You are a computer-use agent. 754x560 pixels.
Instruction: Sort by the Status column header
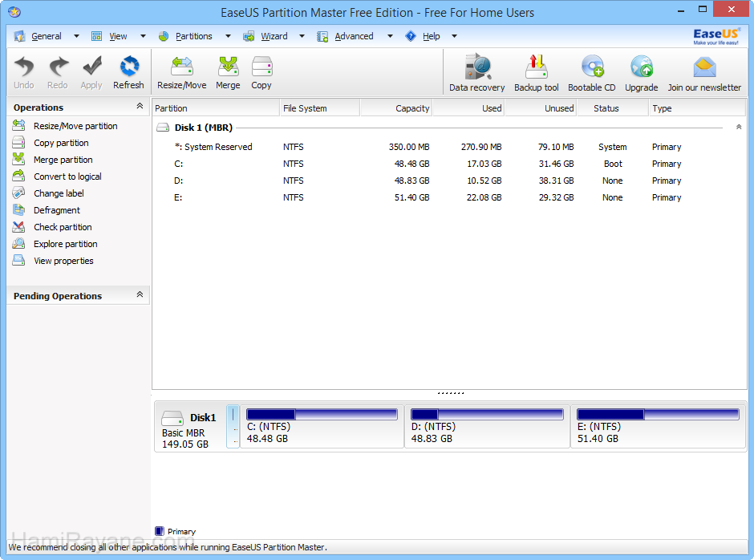click(613, 108)
